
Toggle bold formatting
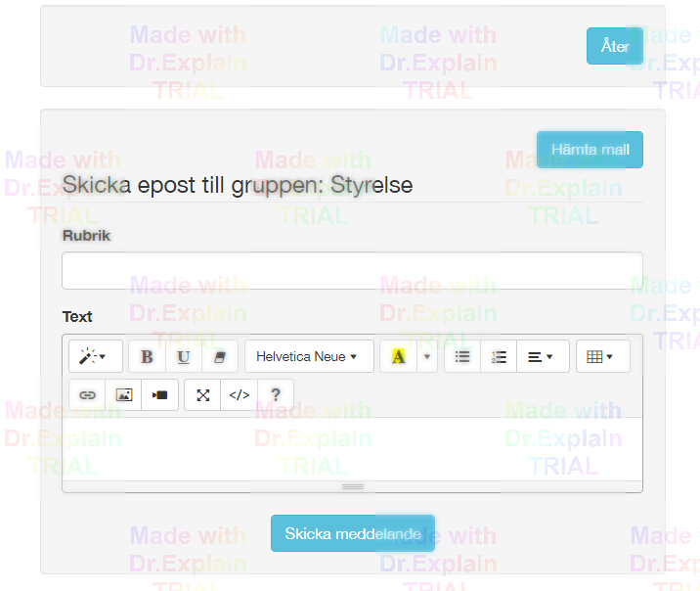[147, 356]
